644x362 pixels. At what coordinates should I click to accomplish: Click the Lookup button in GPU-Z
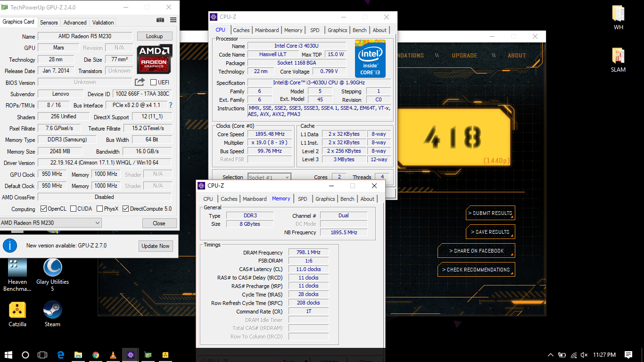point(154,36)
